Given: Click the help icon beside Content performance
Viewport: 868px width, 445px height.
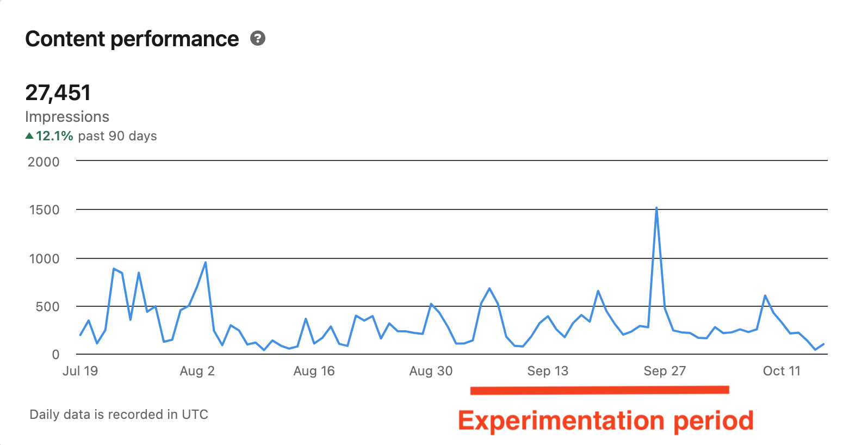Looking at the screenshot, I should (x=258, y=39).
